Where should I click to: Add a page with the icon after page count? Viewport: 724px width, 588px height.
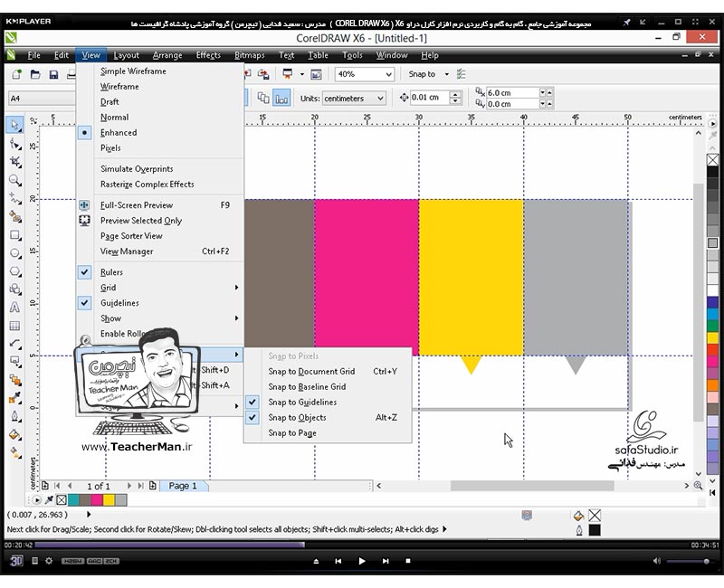tap(153, 486)
